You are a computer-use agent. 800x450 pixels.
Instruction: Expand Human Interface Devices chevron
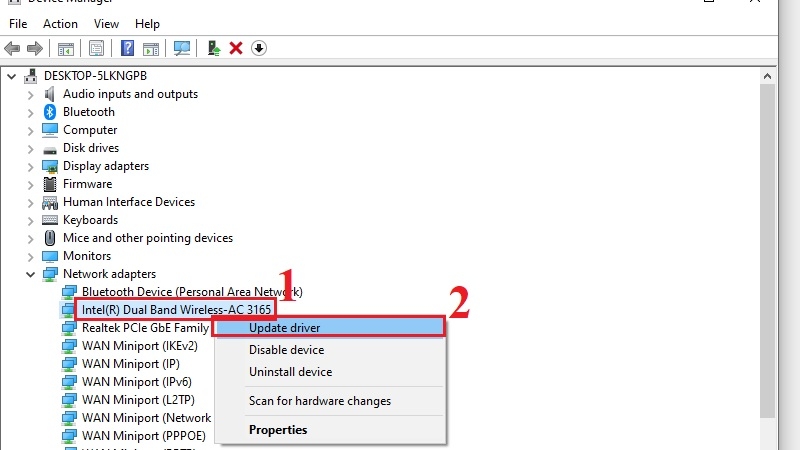click(30, 203)
